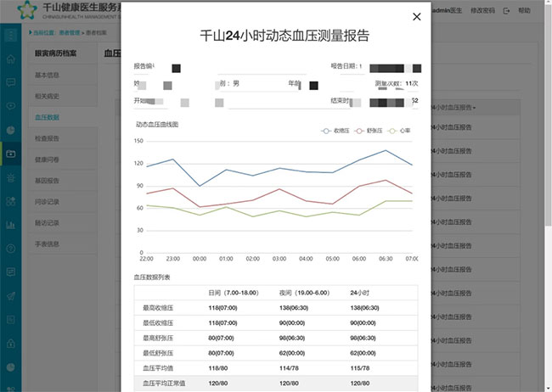552x392 pixels.
Task: Open the bar chart statistics sidebar icon
Action: (10, 225)
